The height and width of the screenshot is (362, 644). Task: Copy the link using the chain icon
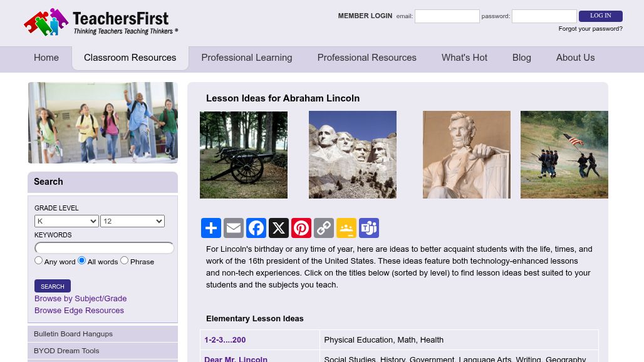(324, 228)
